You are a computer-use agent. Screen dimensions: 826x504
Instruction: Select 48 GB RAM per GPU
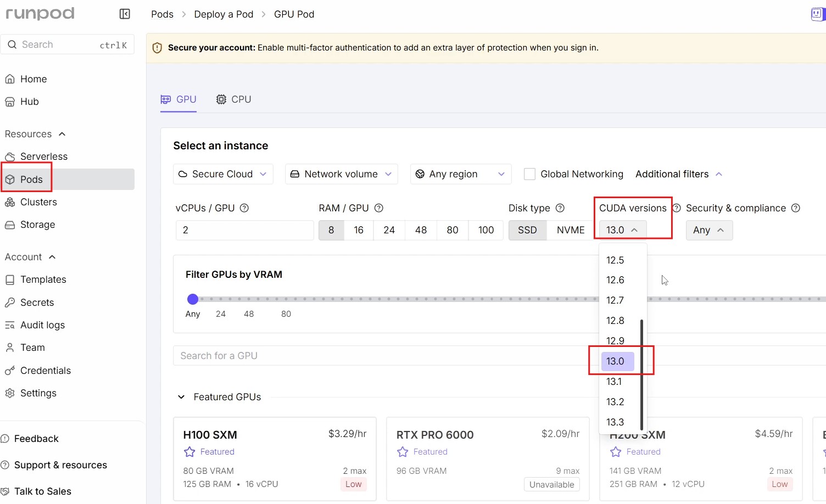[x=421, y=230]
